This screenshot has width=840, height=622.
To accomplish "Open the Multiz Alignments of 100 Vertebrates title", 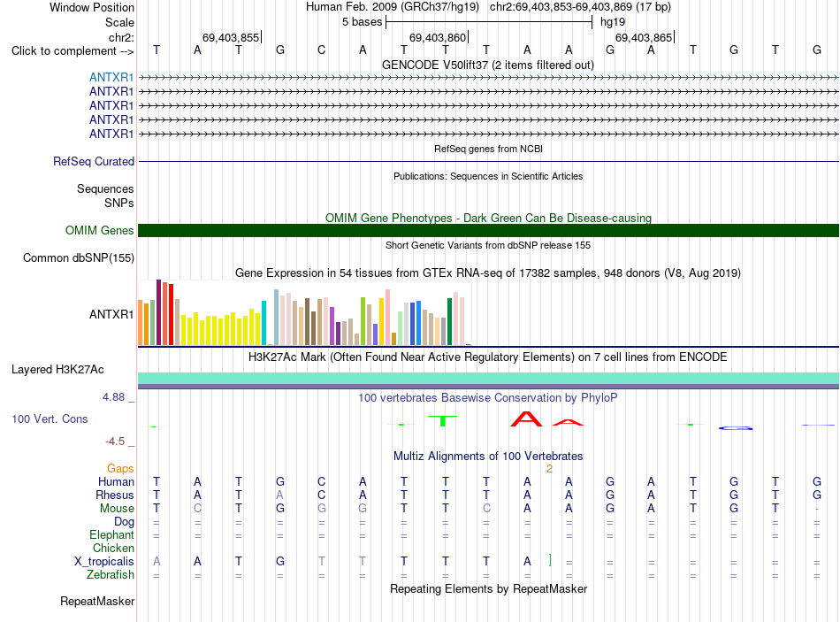I will click(x=488, y=457).
